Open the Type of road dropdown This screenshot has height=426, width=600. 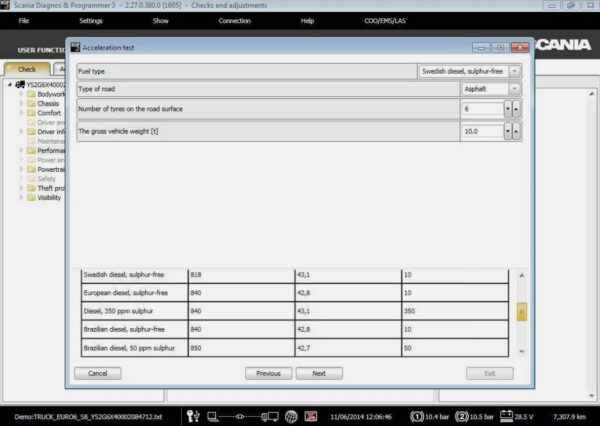pos(515,89)
